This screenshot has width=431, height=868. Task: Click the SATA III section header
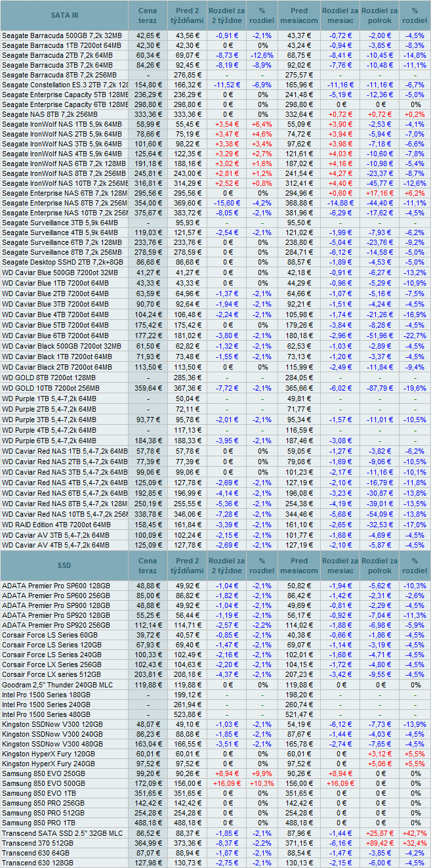64,15
